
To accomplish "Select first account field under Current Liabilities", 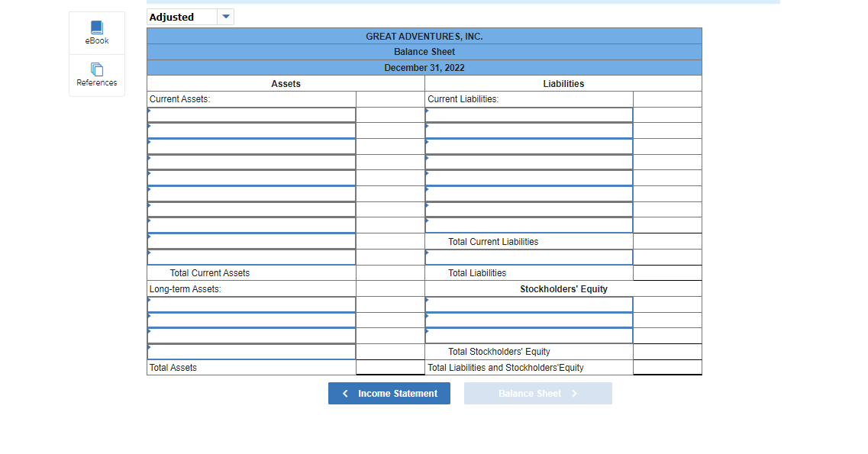I will pyautogui.click(x=529, y=115).
